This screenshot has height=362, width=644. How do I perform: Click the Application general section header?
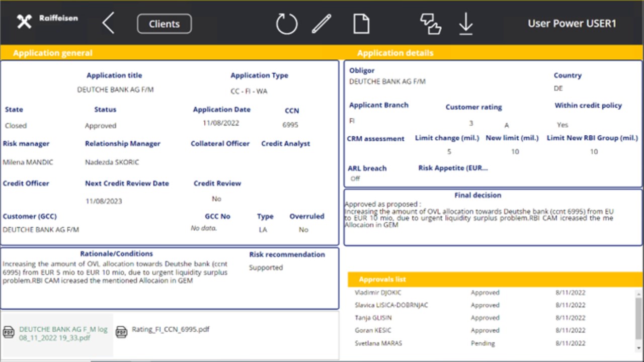53,53
